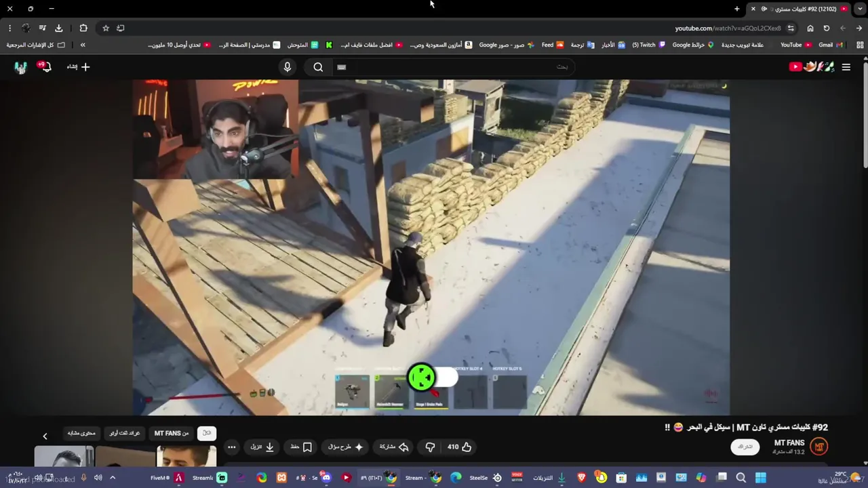Viewport: 868px width, 488px height.
Task: Open the FiveM taskbar application
Action: pos(165,478)
